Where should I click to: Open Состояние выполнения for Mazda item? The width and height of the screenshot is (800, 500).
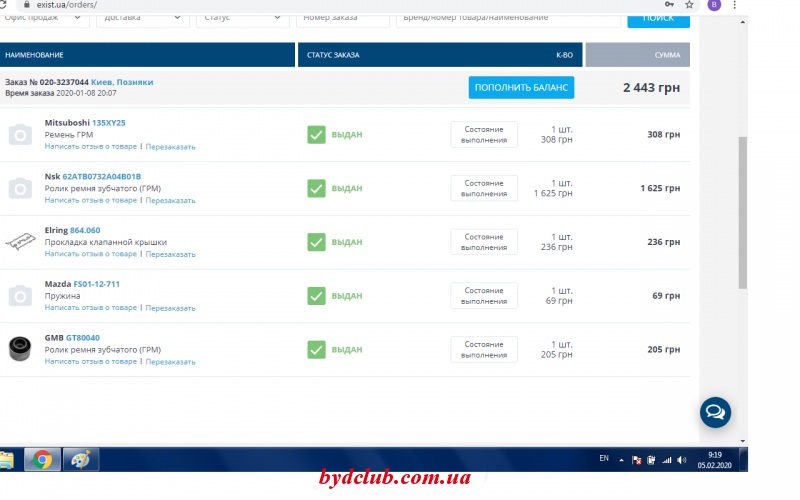(x=484, y=296)
